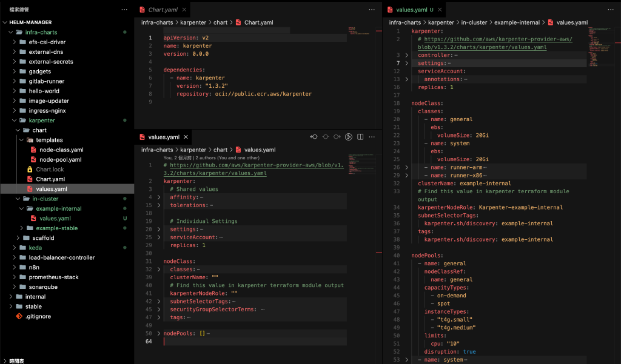Unfold the nodePools block on line 50
The width and height of the screenshot is (621, 364).
[159, 334]
